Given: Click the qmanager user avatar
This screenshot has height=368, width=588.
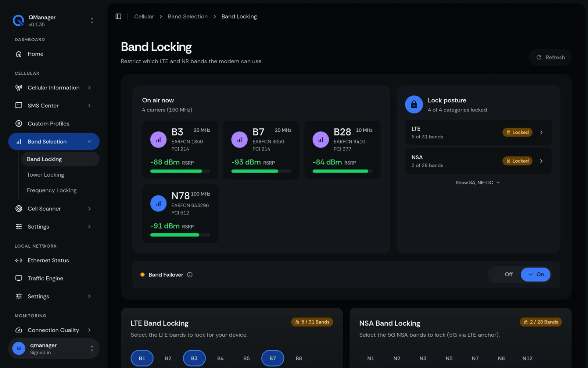Looking at the screenshot, I should [19, 348].
